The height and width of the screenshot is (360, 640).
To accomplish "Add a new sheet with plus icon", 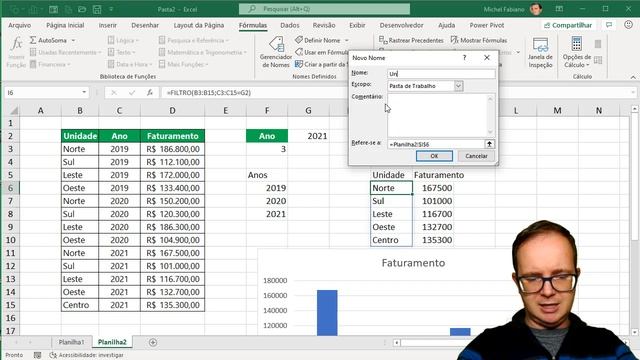I will [153, 342].
